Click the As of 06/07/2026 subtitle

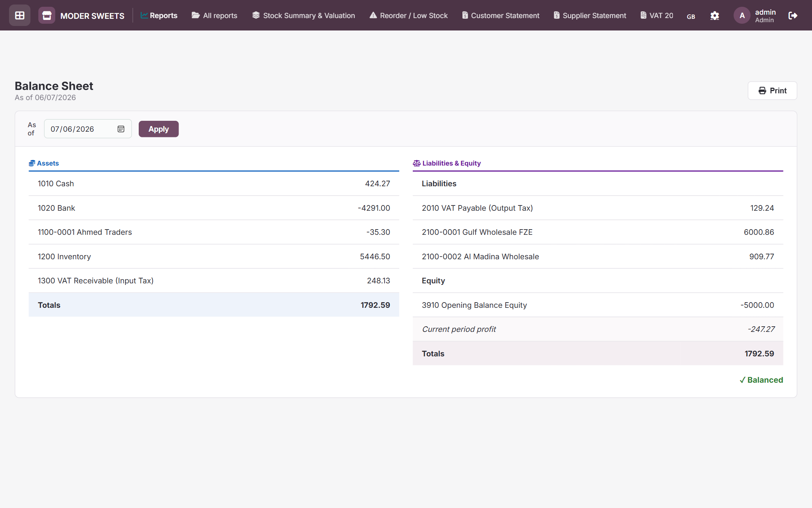click(x=45, y=97)
